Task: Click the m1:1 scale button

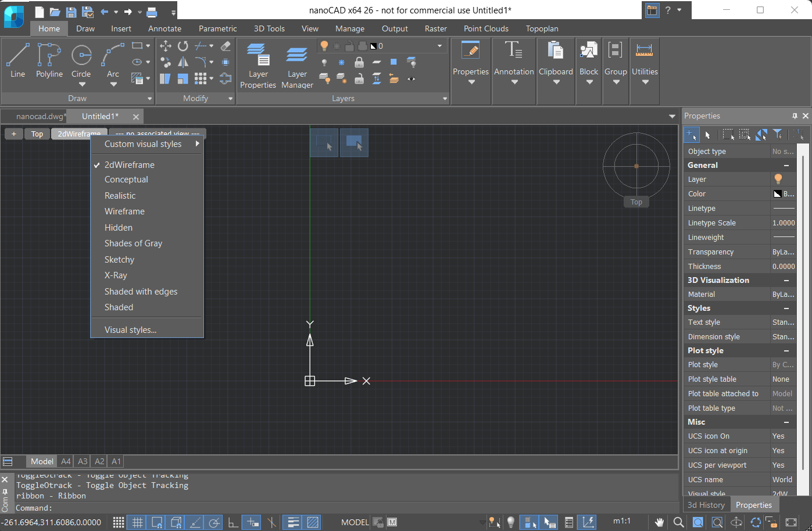Action: pos(622,521)
